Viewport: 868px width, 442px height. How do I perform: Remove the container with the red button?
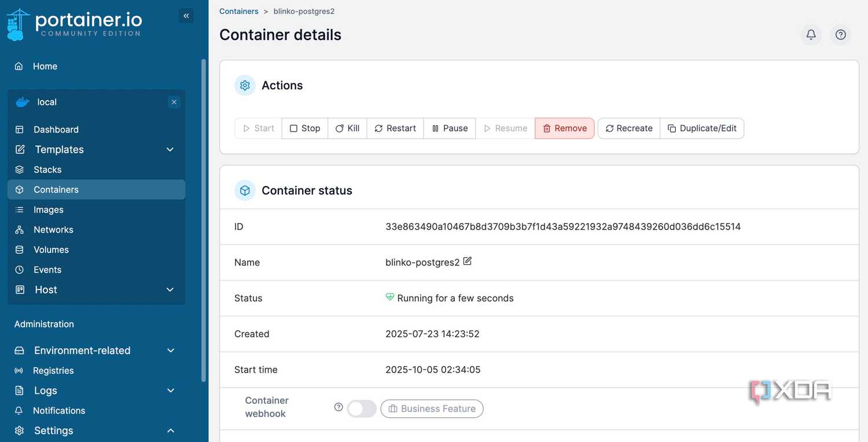[x=565, y=129]
